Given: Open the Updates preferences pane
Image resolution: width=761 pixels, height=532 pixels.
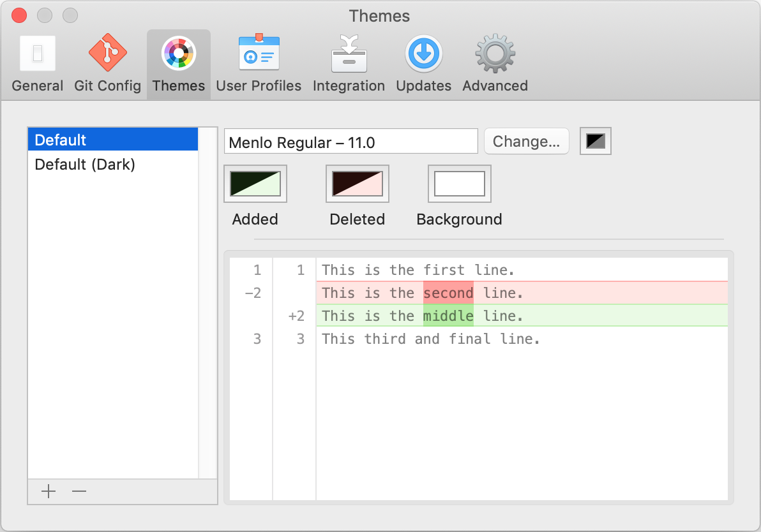Looking at the screenshot, I should pyautogui.click(x=423, y=64).
